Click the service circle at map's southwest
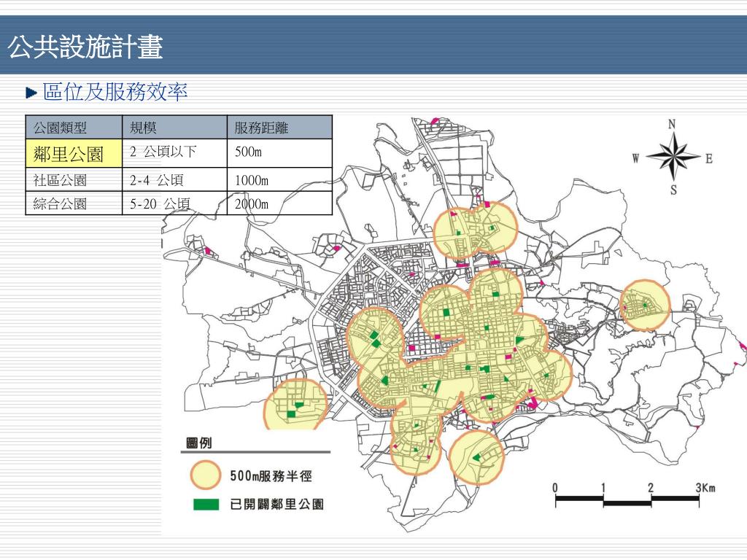This screenshot has height=560, width=747. pyautogui.click(x=295, y=404)
